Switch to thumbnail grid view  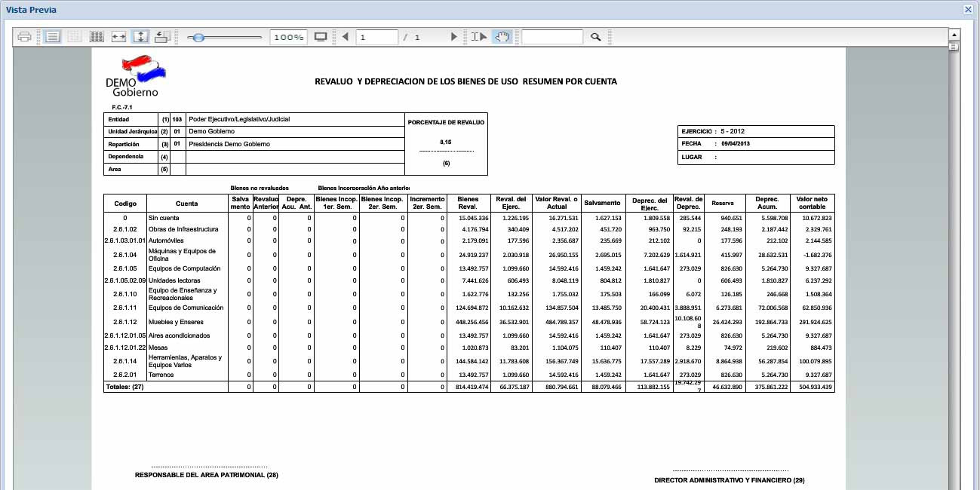click(x=97, y=37)
